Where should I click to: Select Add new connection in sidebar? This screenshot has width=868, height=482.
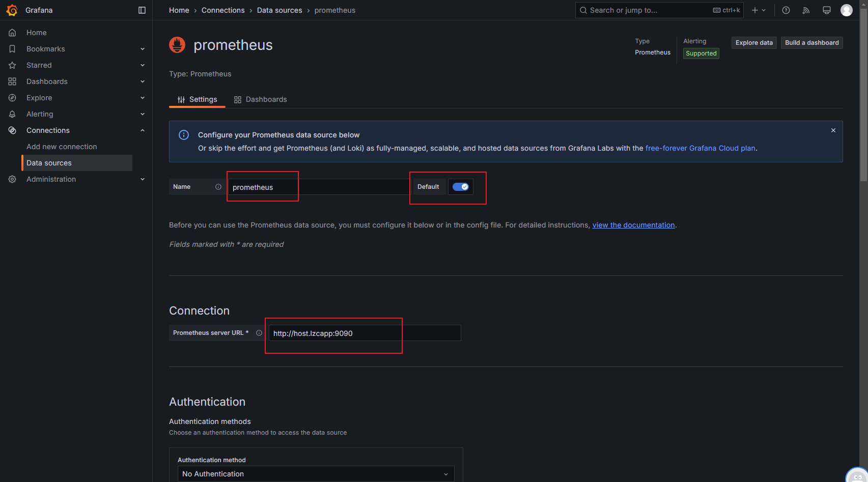tap(62, 147)
